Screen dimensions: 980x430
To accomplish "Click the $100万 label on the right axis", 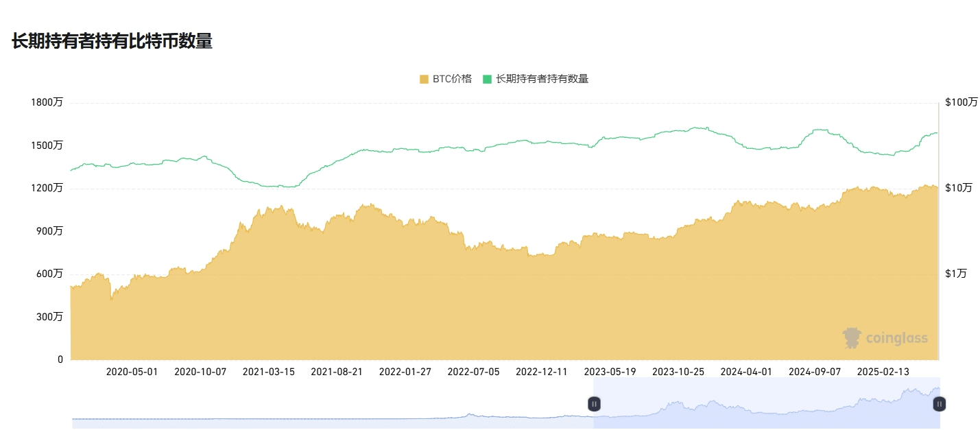I will pos(961,102).
